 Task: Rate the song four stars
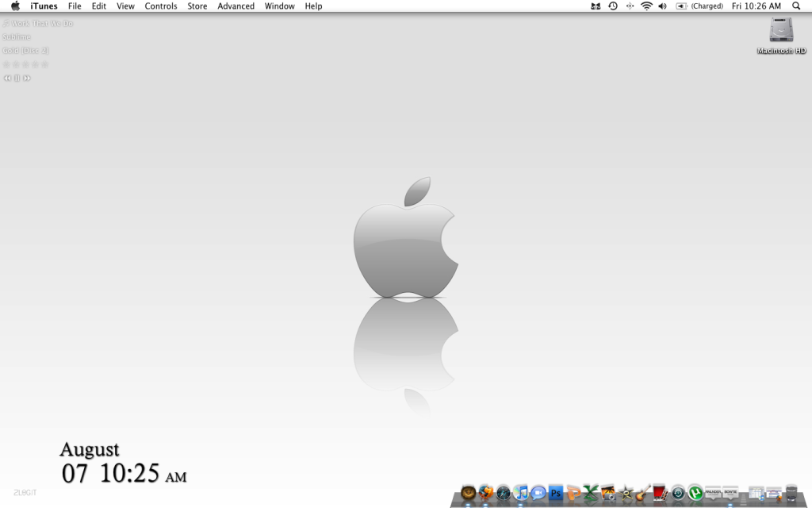(35, 64)
